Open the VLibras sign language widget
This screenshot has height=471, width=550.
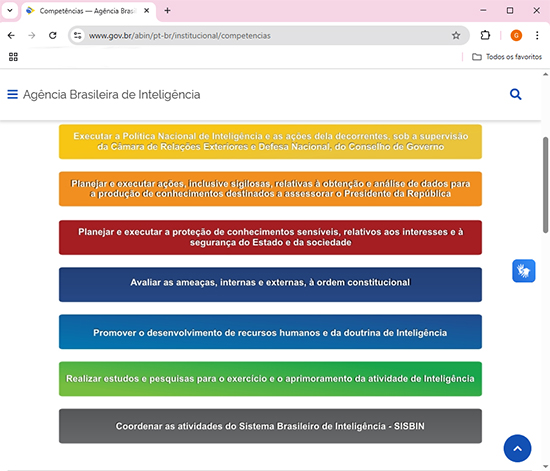[524, 271]
